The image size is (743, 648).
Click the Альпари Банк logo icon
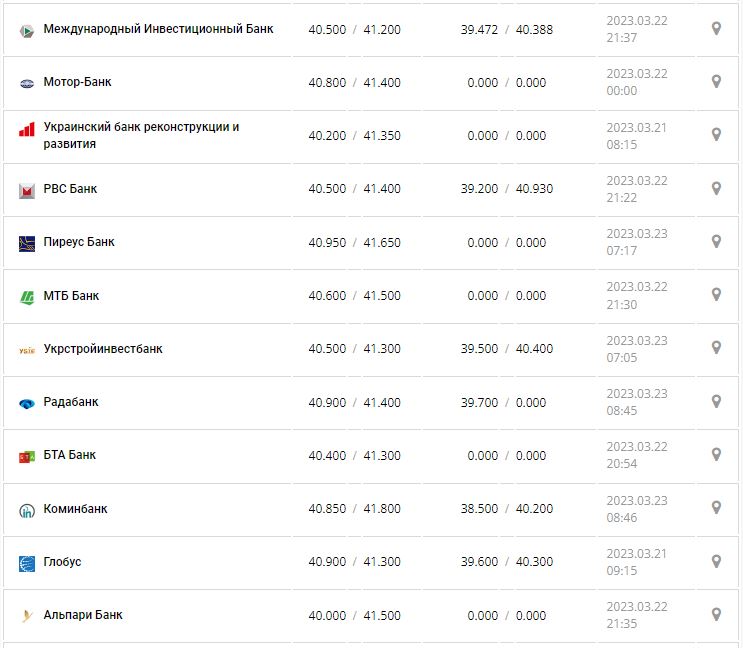(27, 616)
